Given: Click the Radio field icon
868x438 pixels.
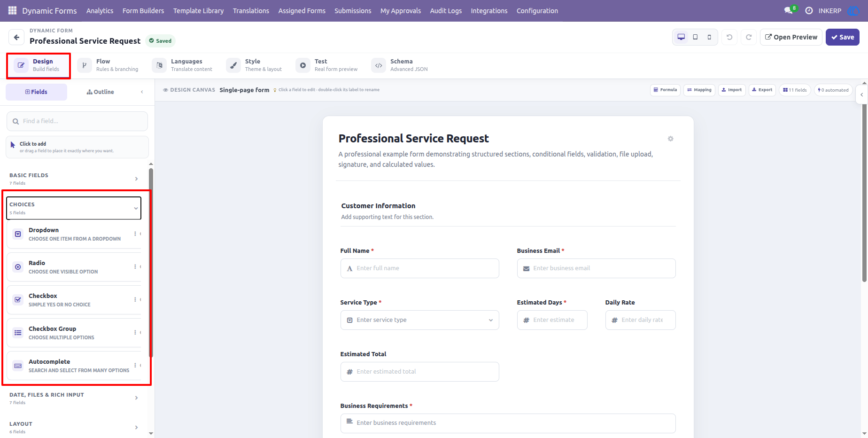Looking at the screenshot, I should (x=18, y=267).
